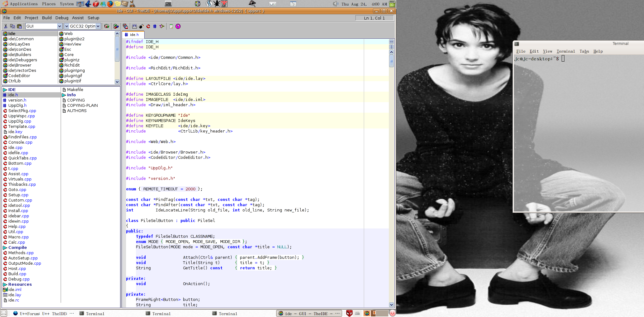Collapse the Compile file group
Viewport: 644px width, 317px height.
tap(5, 248)
